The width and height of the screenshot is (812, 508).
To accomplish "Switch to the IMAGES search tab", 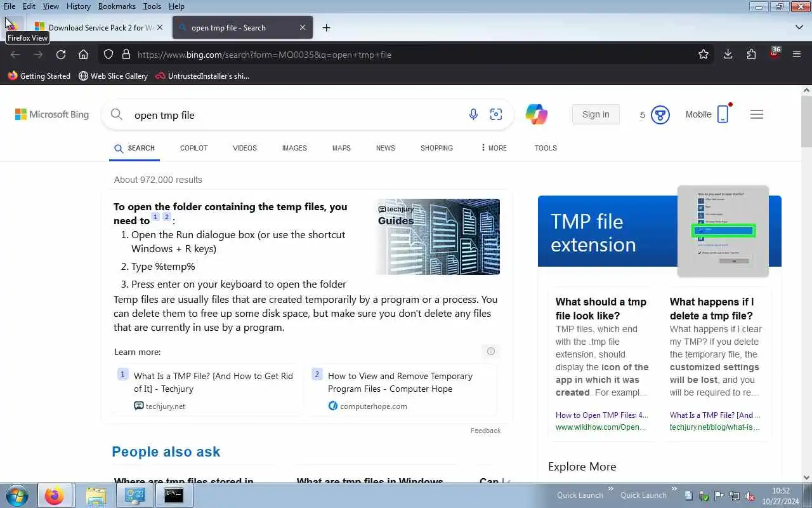I will tap(294, 148).
